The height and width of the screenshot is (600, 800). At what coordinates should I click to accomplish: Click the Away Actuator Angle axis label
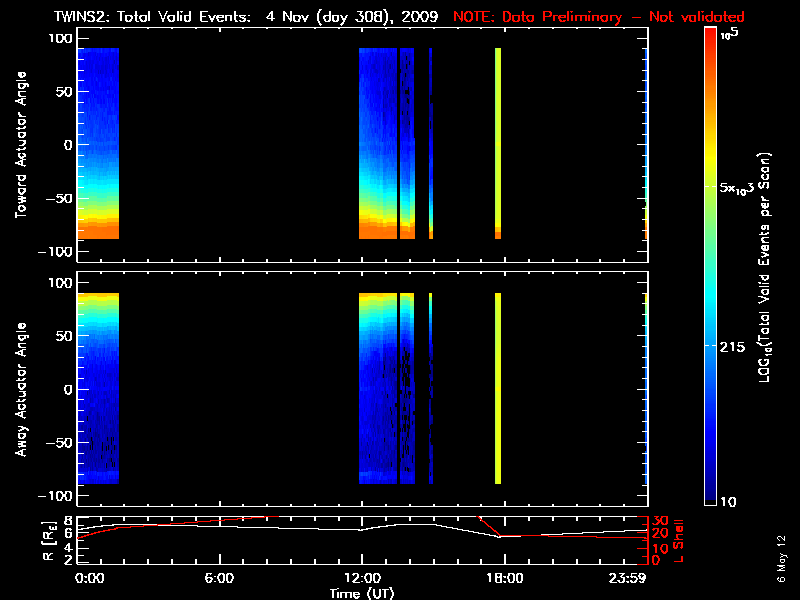click(x=21, y=389)
